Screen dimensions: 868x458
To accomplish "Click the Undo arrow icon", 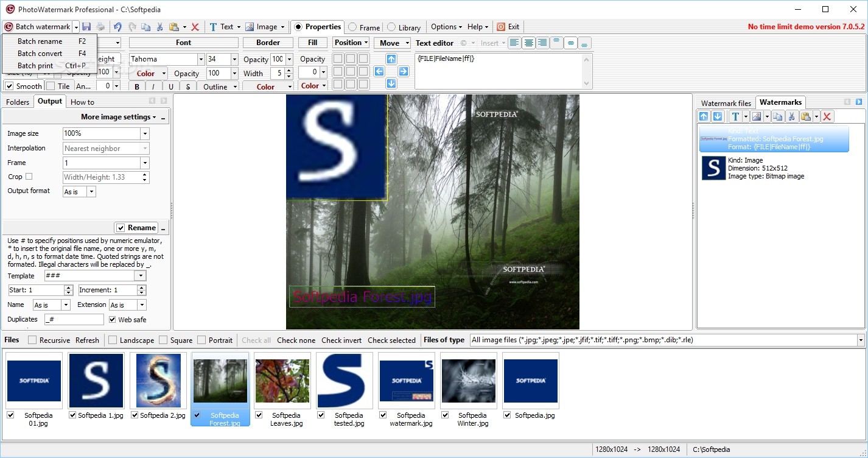I will tap(117, 27).
